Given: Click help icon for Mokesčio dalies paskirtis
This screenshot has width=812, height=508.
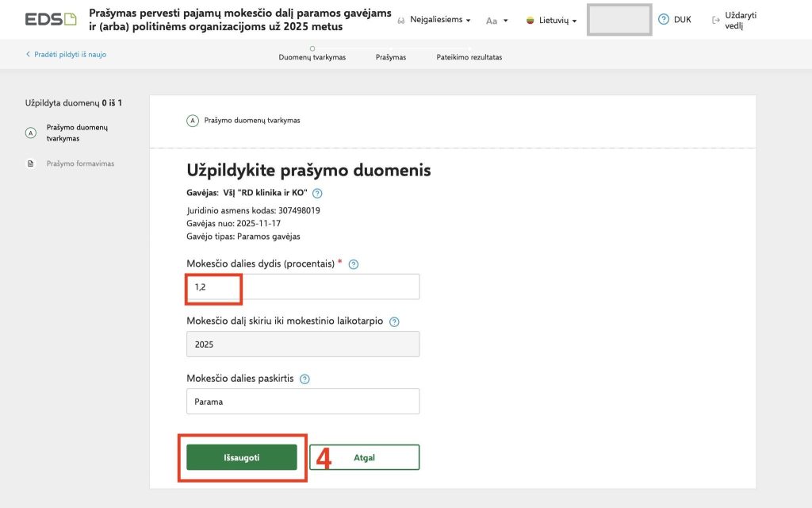Looking at the screenshot, I should 304,379.
